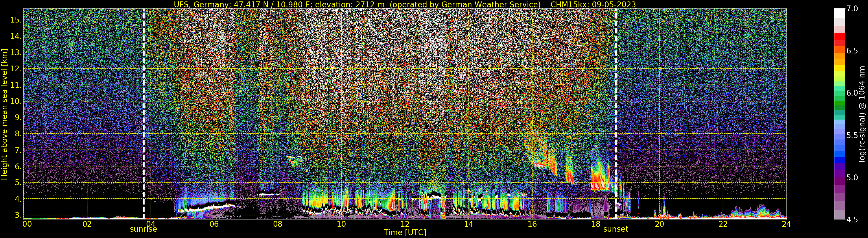Click the height tick label '9.'
Viewport: 868px width, 238px height.
pos(18,118)
